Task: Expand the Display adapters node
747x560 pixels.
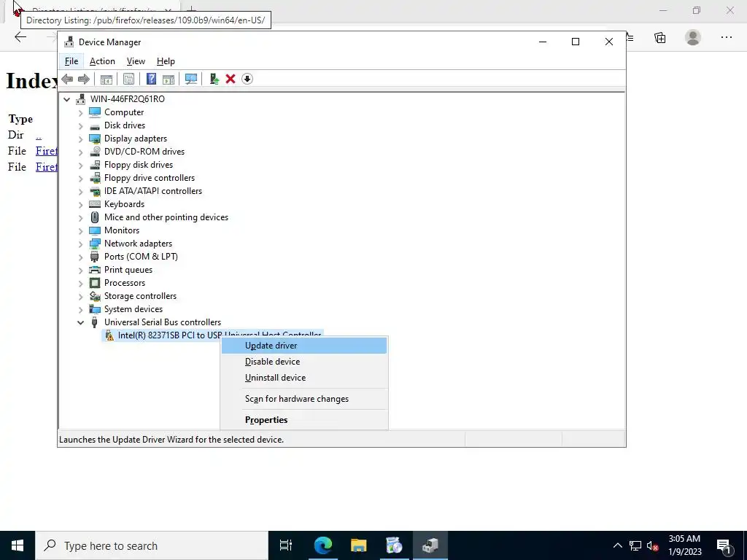Action: click(x=80, y=139)
